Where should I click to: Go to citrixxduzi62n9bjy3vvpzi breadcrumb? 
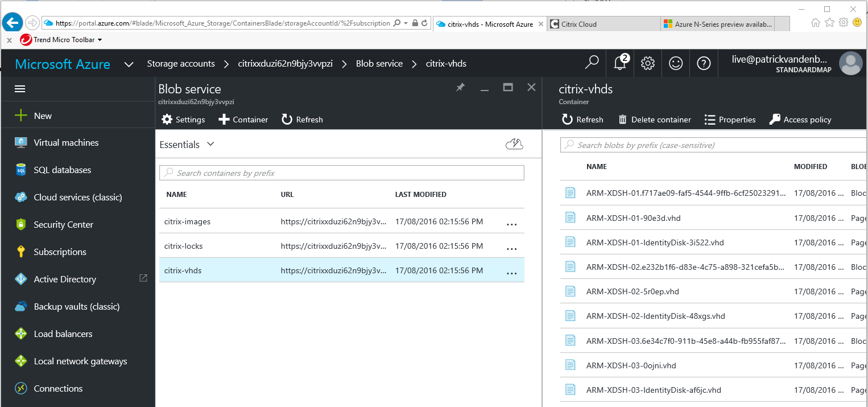tap(285, 64)
